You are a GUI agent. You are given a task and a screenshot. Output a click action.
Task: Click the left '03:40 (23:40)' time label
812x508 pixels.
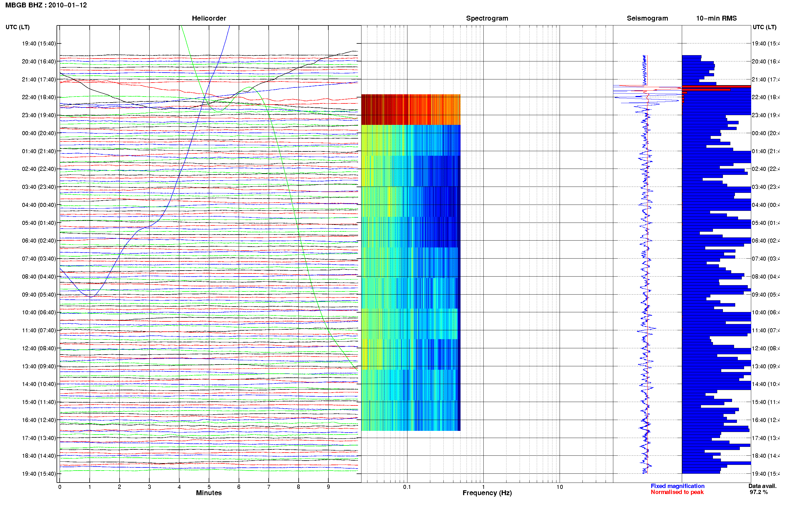[39, 187]
